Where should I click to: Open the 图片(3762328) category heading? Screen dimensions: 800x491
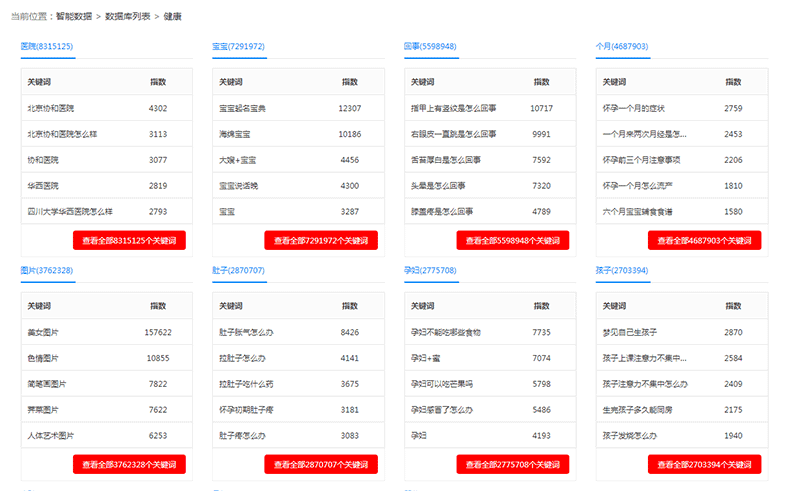(46, 270)
